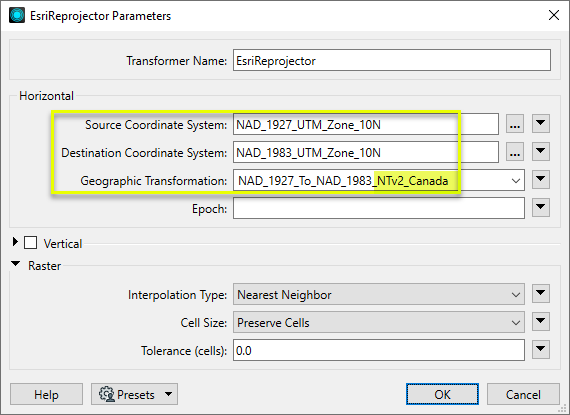Open browse button for Destination Coordinate System
The height and width of the screenshot is (415, 570).
(515, 152)
